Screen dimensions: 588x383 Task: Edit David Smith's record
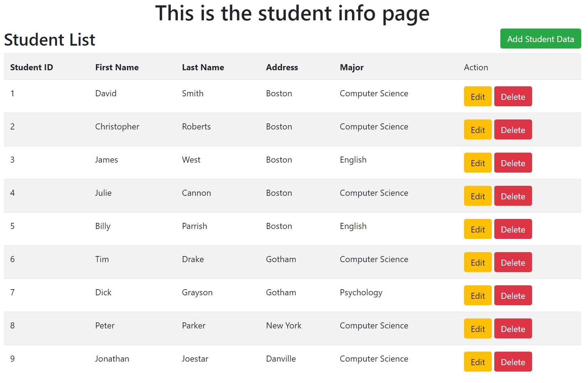click(478, 96)
